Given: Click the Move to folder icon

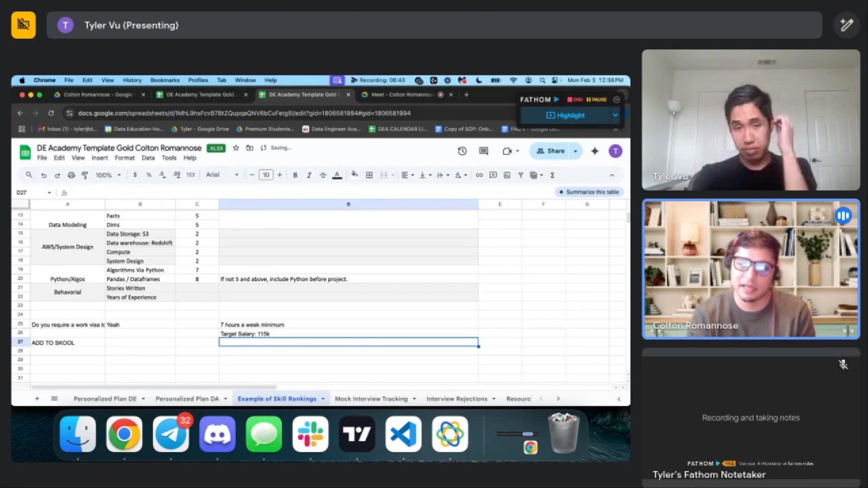Looking at the screenshot, I should (250, 148).
